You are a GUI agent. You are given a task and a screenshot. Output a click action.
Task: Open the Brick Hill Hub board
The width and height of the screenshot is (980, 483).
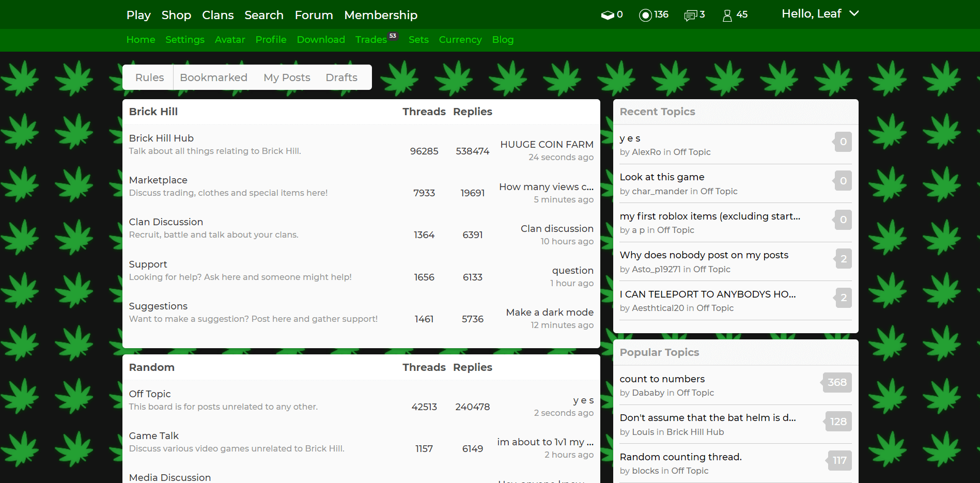tap(161, 138)
